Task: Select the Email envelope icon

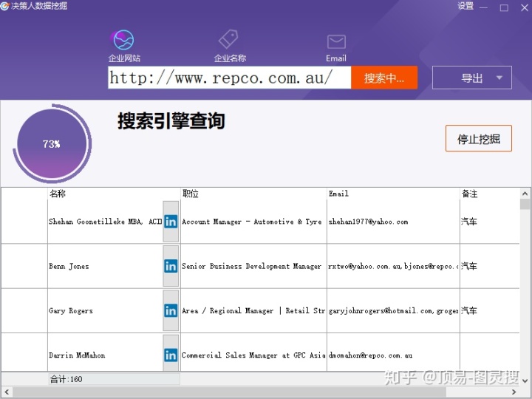Action: 336,42
